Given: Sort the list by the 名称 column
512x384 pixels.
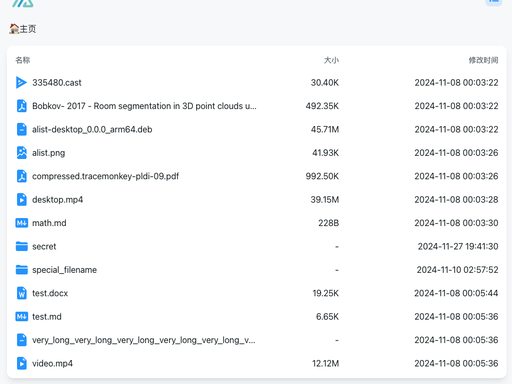Looking at the screenshot, I should 23,60.
